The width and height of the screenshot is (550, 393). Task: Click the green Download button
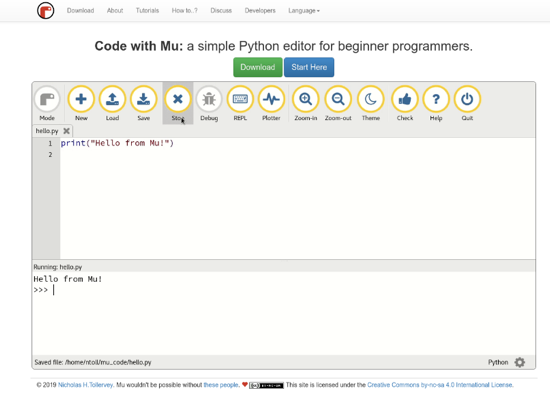(258, 67)
